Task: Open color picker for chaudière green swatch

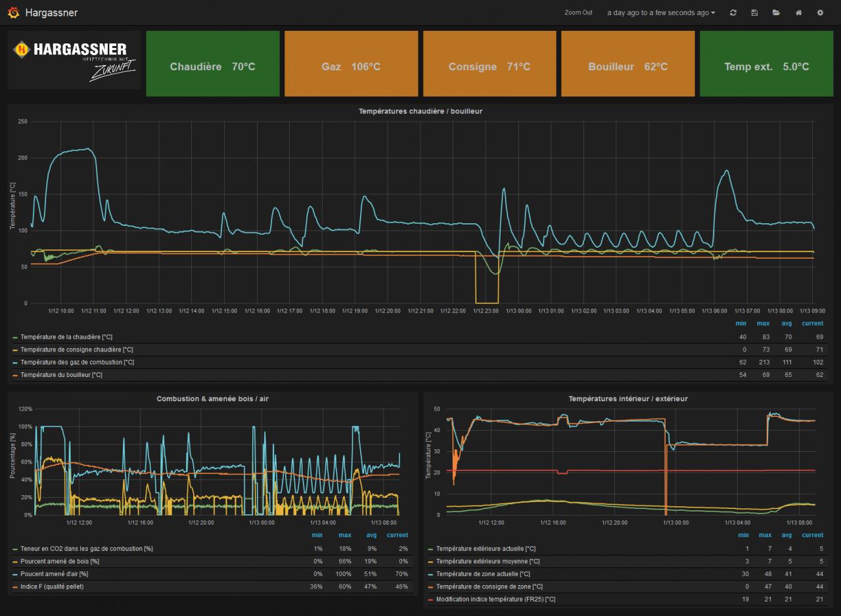Action: click(15, 337)
